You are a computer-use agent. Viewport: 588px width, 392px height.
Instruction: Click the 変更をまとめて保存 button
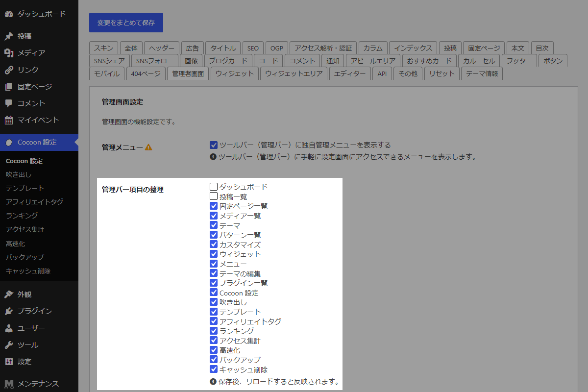[x=126, y=23]
